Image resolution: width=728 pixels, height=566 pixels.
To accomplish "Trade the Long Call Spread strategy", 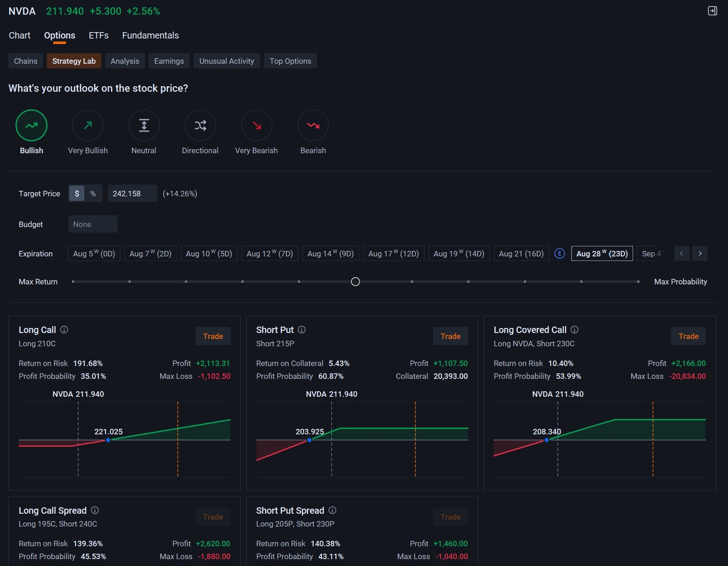I will pos(213,517).
